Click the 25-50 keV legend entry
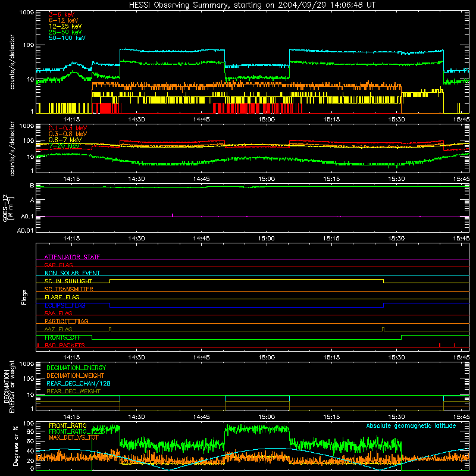The image size is (476, 476). [65, 32]
